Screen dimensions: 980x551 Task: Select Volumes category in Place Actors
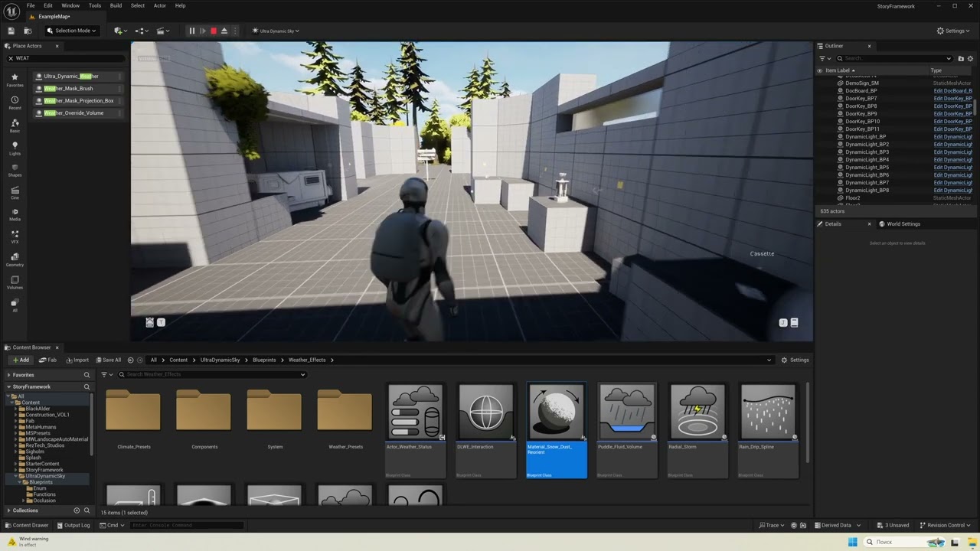15,282
